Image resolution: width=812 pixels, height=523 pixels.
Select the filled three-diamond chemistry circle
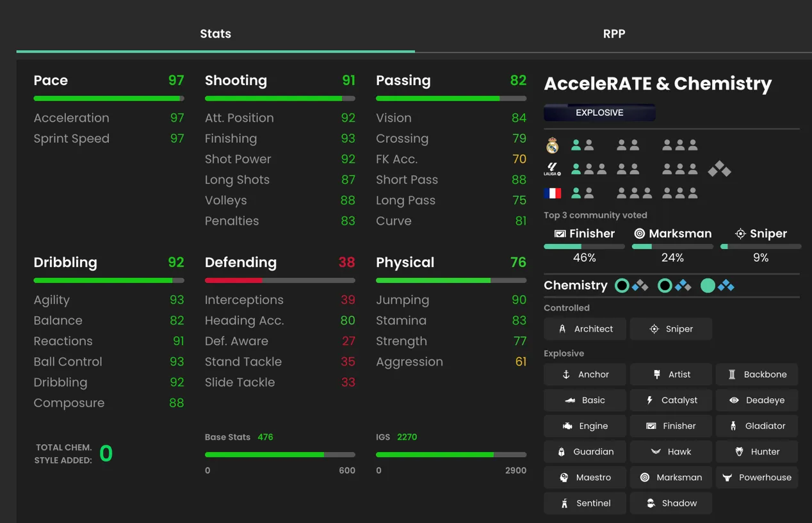coord(708,286)
